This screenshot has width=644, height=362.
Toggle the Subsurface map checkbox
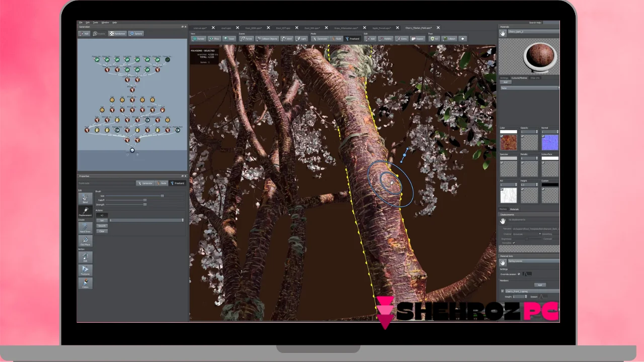click(x=543, y=162)
